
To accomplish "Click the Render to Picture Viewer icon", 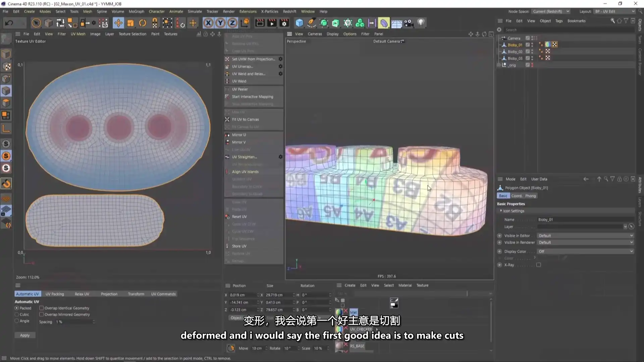I will [x=272, y=23].
